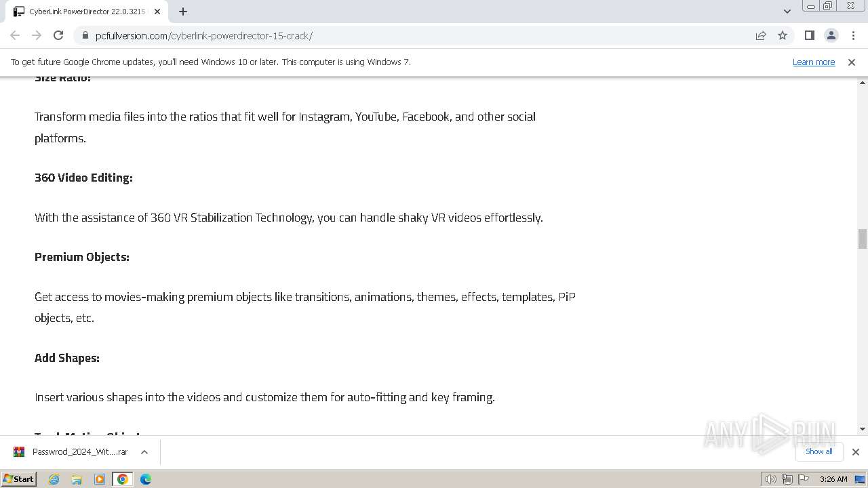Open a new browser tab

pyautogui.click(x=183, y=12)
